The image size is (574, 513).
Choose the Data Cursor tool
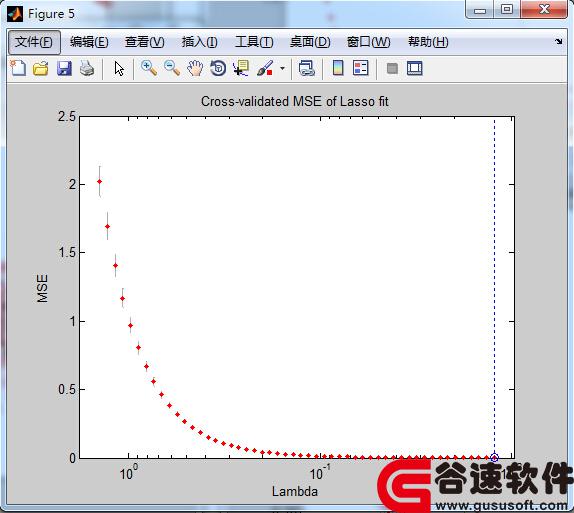coord(241,68)
